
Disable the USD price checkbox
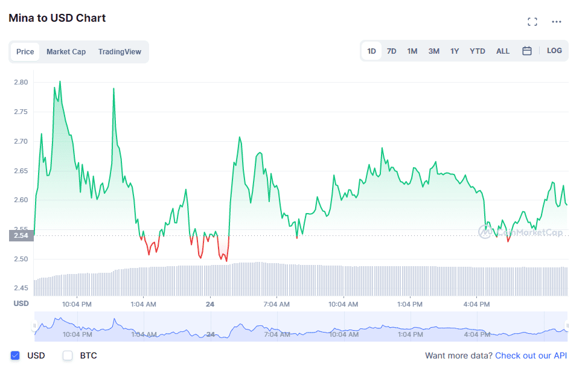(15, 355)
